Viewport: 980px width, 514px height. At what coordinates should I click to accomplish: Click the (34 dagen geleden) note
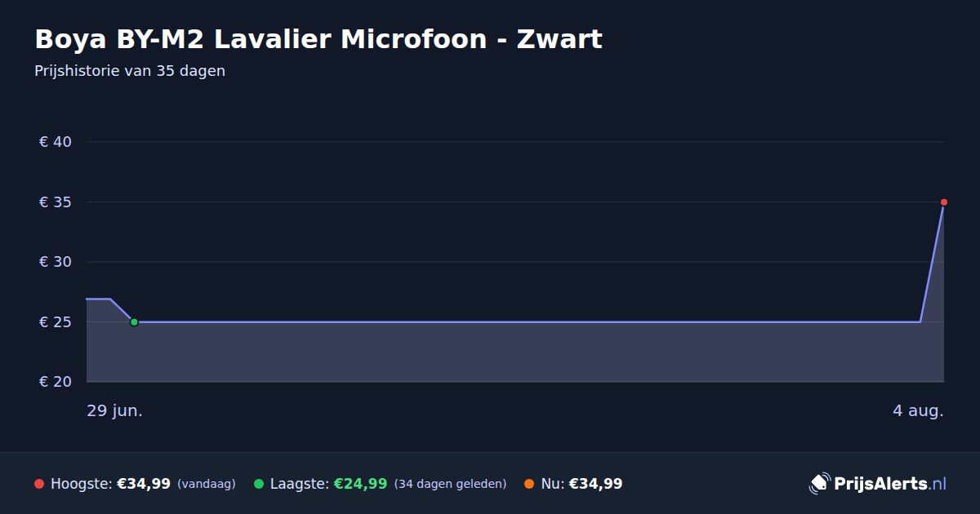click(x=450, y=484)
